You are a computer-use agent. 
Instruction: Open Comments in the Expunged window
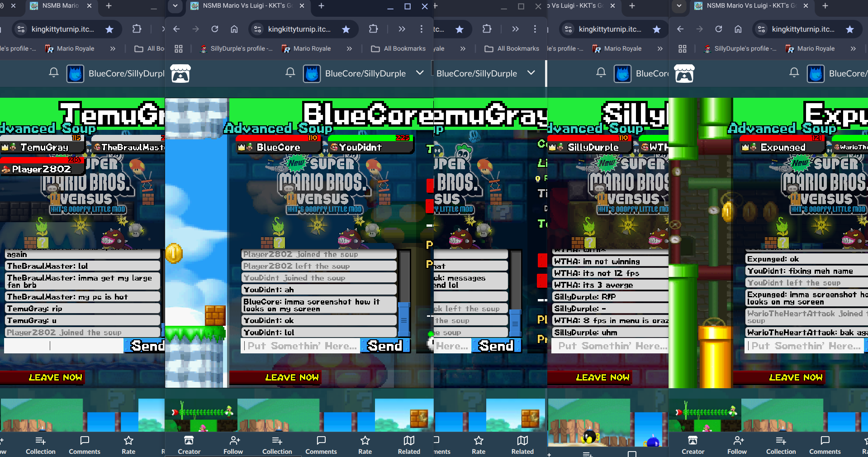[825, 445]
